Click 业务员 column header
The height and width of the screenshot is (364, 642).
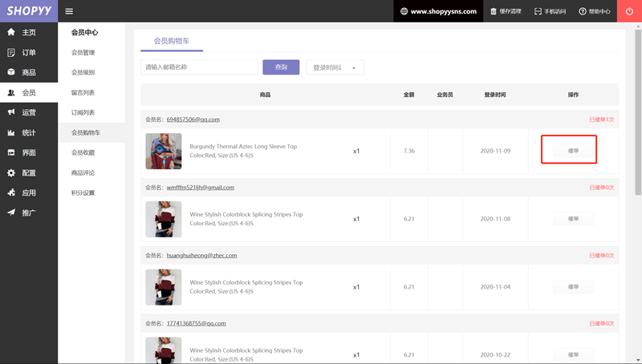445,95
